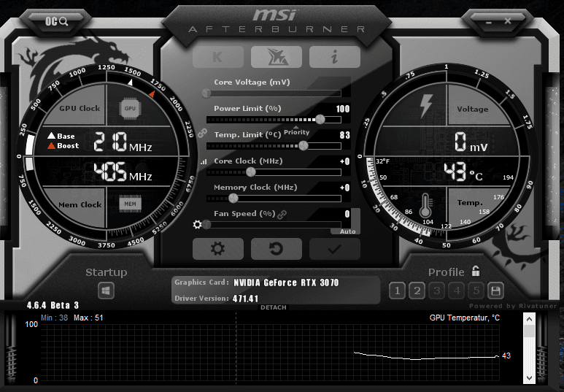
Task: Open the information i button
Action: tap(334, 57)
